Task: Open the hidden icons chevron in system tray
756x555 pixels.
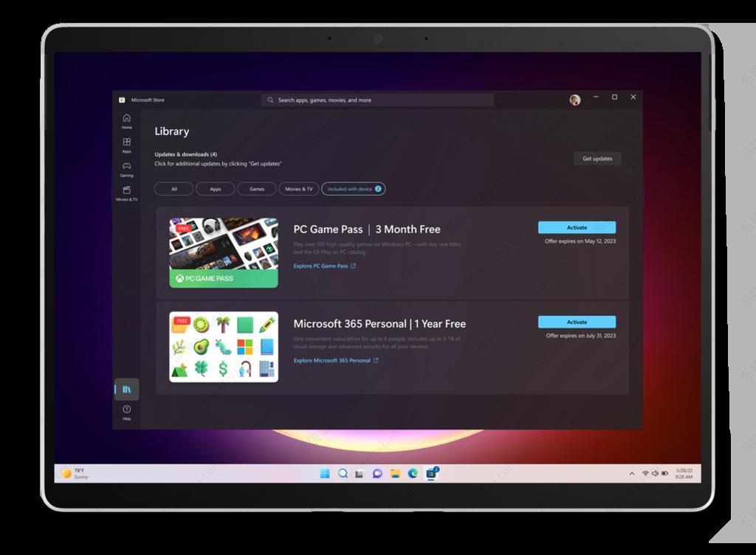Action: click(633, 473)
